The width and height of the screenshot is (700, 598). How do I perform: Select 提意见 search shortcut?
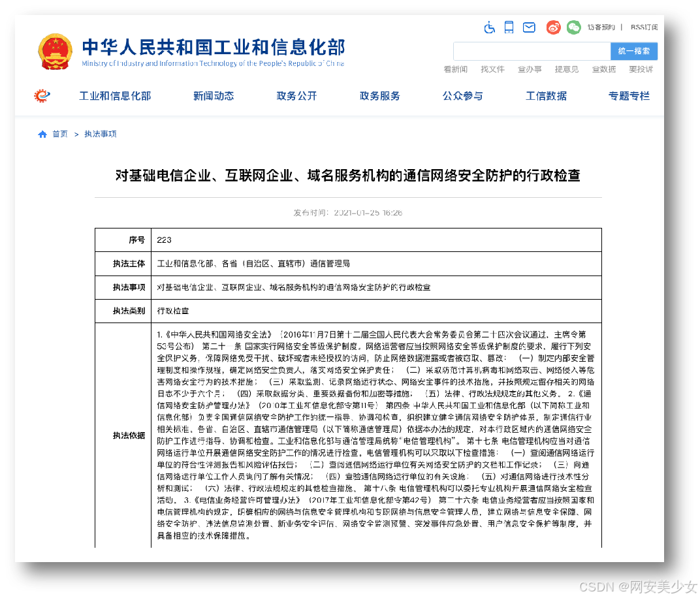[567, 69]
